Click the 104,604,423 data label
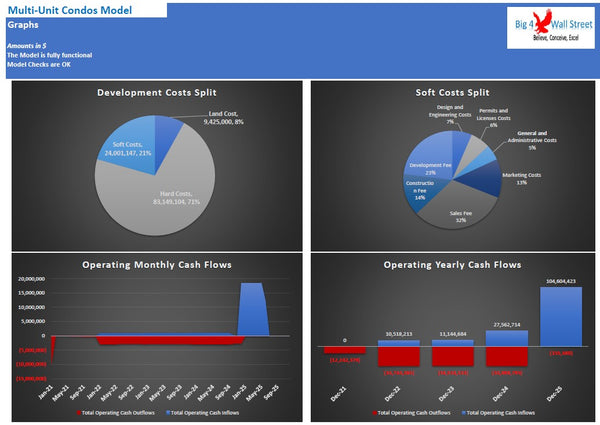The height and width of the screenshot is (425, 600). click(561, 282)
